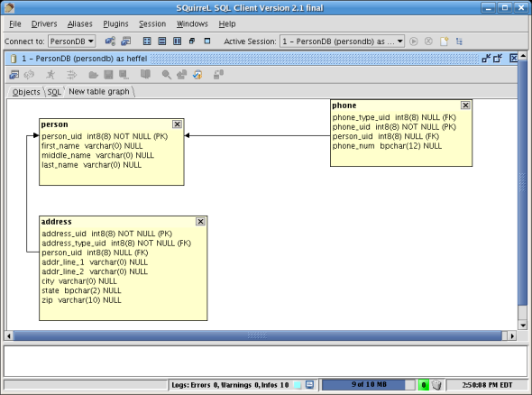Click the magnifier find icon in session toolbar
Viewport: 532px width, 395px height.
coord(166,75)
